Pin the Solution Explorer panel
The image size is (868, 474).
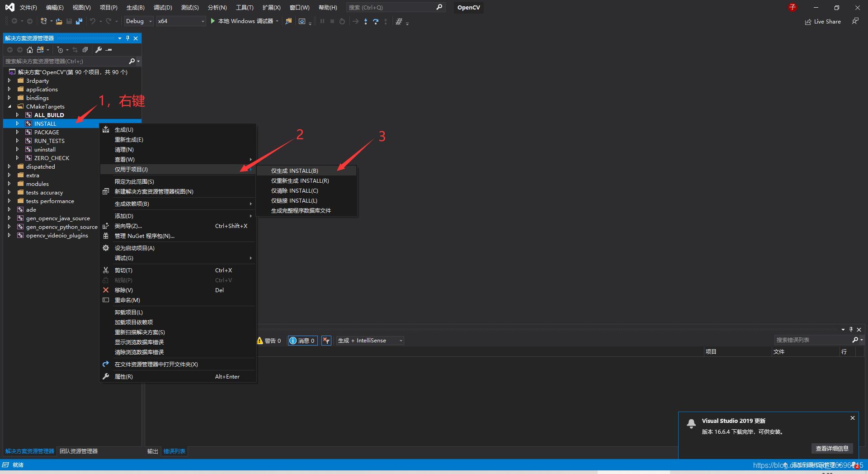(127, 38)
